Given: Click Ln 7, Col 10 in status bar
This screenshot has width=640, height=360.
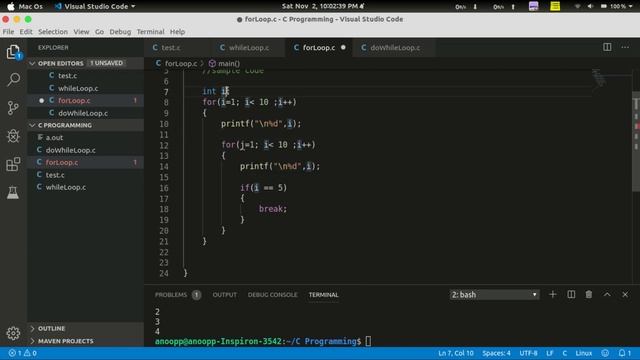Looking at the screenshot, I should [456, 353].
